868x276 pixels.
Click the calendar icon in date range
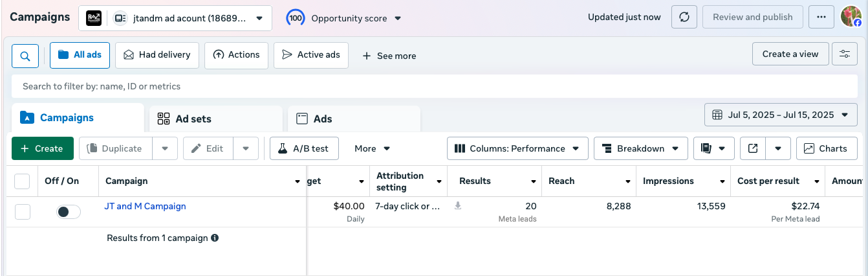click(717, 115)
